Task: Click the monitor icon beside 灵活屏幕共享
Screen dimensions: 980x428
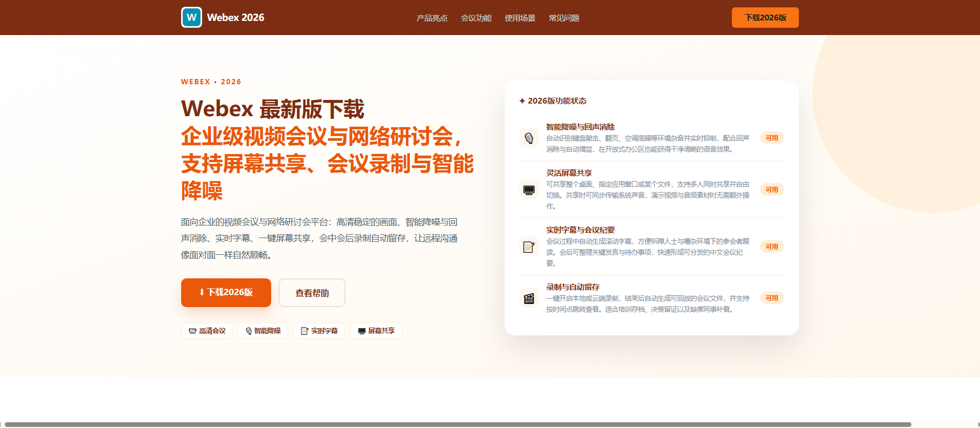Action: pyautogui.click(x=529, y=189)
